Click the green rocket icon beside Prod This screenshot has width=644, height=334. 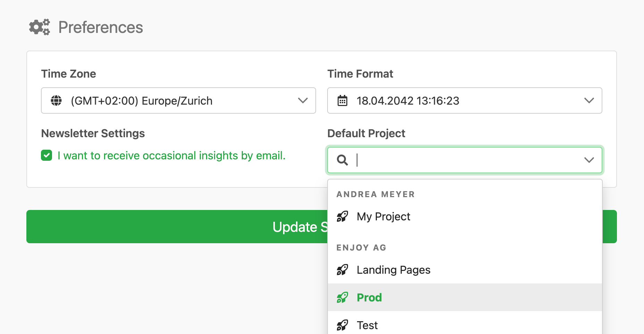point(342,298)
